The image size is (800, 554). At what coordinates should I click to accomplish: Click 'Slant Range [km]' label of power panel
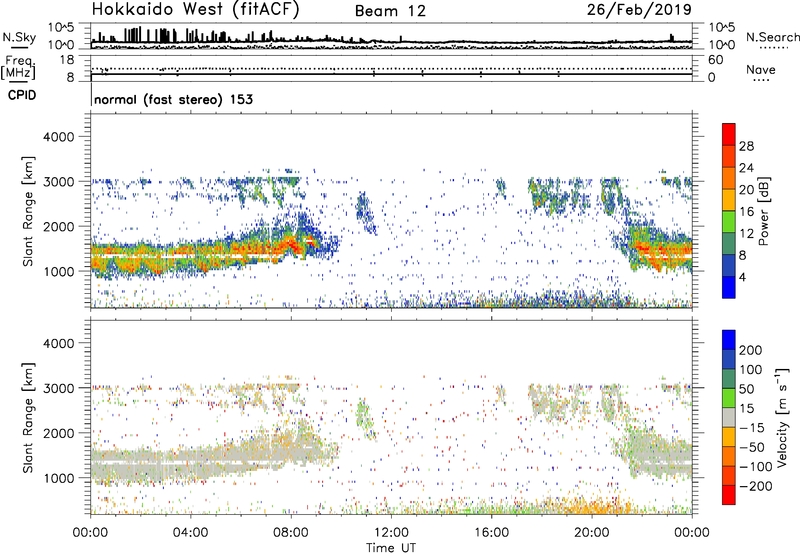point(28,211)
